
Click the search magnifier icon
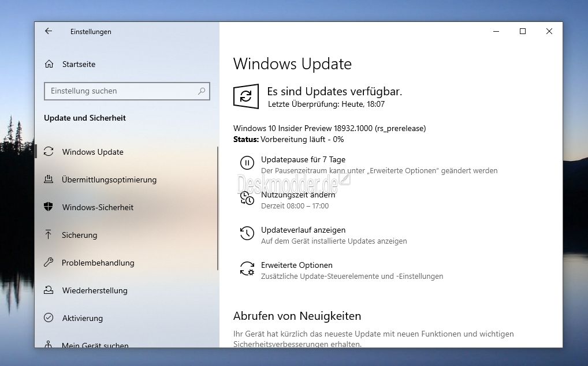[202, 91]
